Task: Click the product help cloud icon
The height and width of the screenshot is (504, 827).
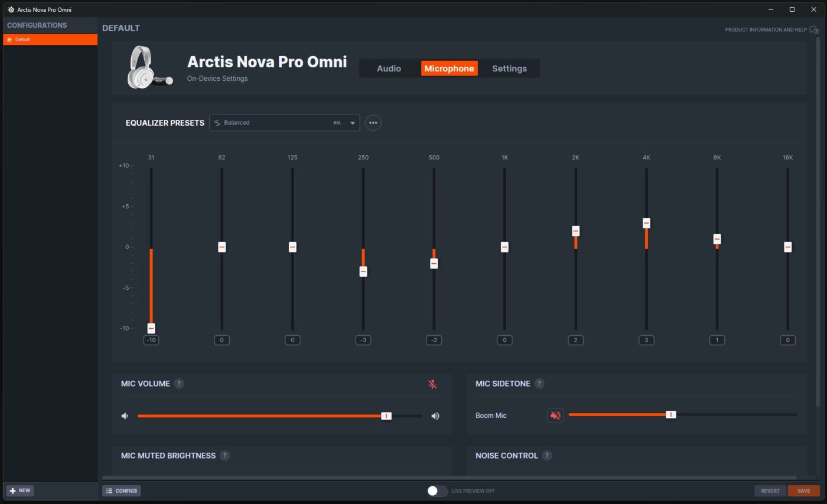Action: click(x=814, y=30)
